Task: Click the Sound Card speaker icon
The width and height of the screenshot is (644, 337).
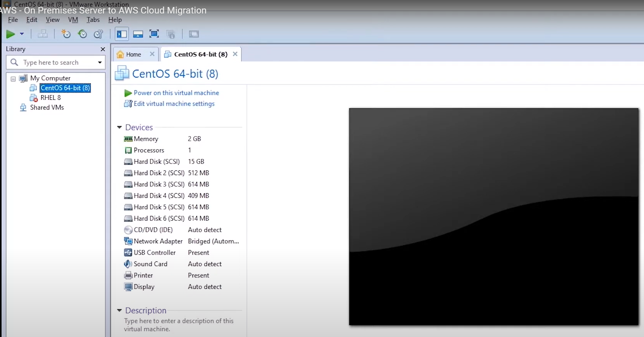Action: click(128, 264)
